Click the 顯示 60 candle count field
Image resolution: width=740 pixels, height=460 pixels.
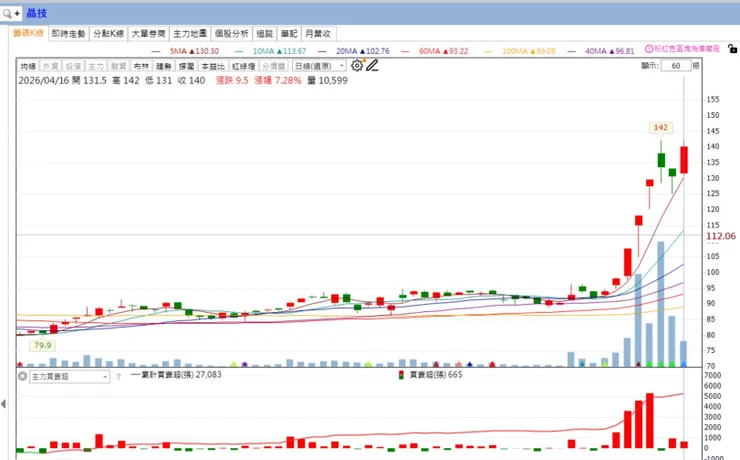pyautogui.click(x=676, y=66)
